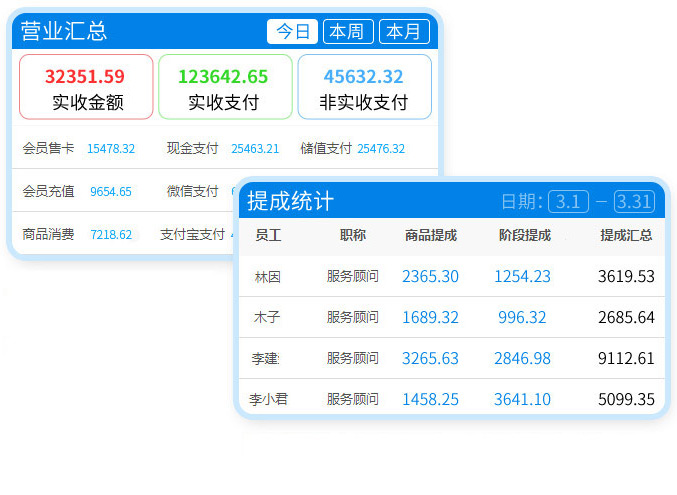Screen dimensions: 677x495
Task: Switch to the 本周 tab
Action: pos(348,32)
